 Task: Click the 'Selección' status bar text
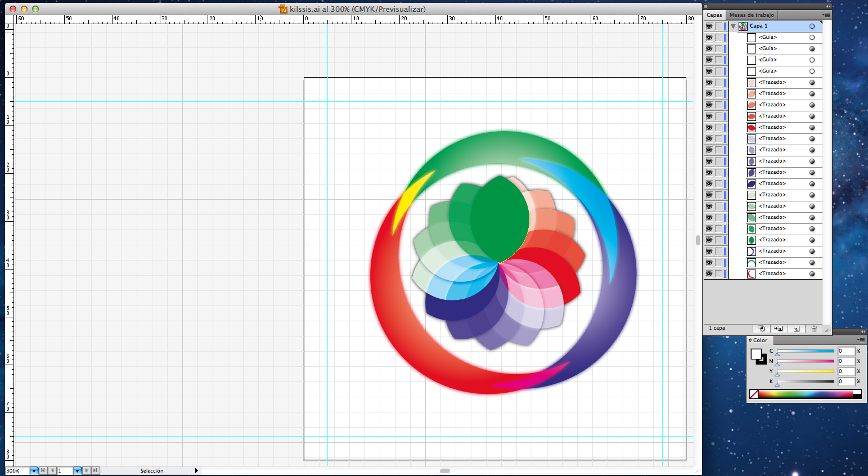pyautogui.click(x=152, y=470)
